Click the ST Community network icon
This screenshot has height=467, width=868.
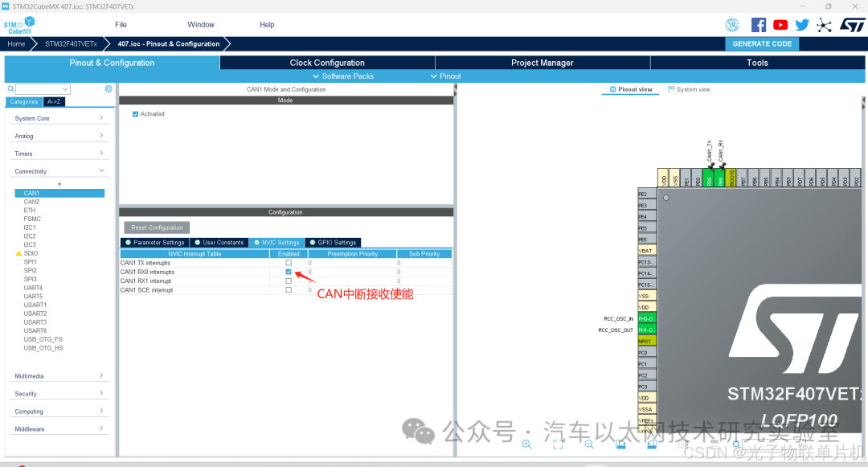(823, 25)
